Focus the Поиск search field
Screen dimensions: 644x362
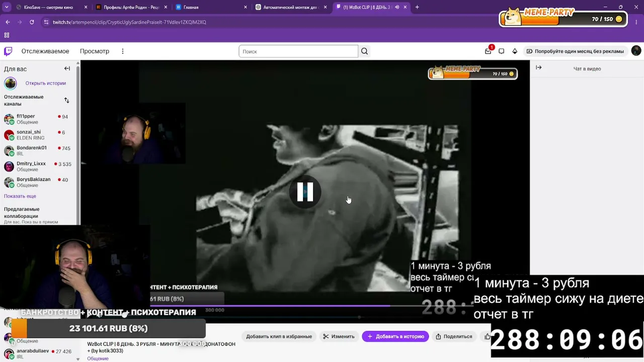[298, 51]
